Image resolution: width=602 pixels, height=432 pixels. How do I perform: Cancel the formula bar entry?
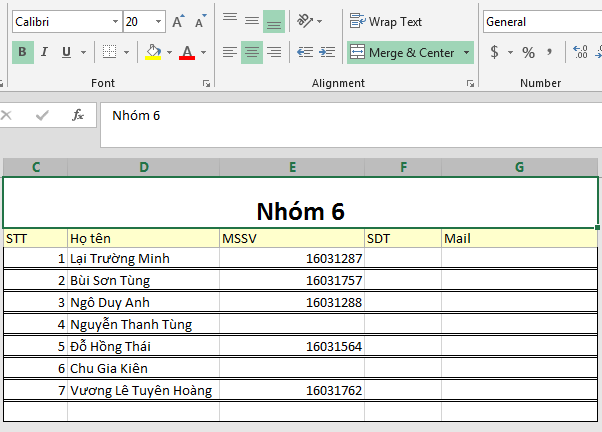pyautogui.click(x=7, y=115)
